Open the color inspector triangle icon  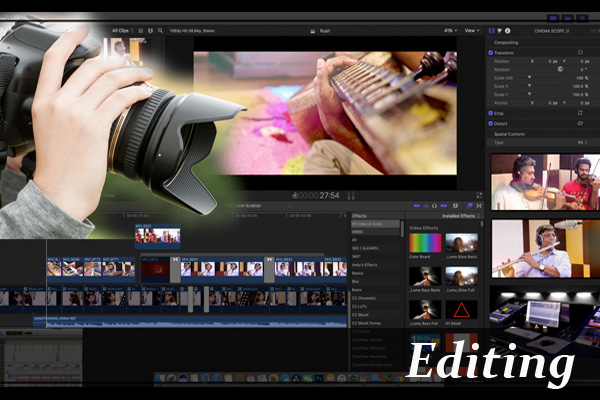(x=499, y=31)
